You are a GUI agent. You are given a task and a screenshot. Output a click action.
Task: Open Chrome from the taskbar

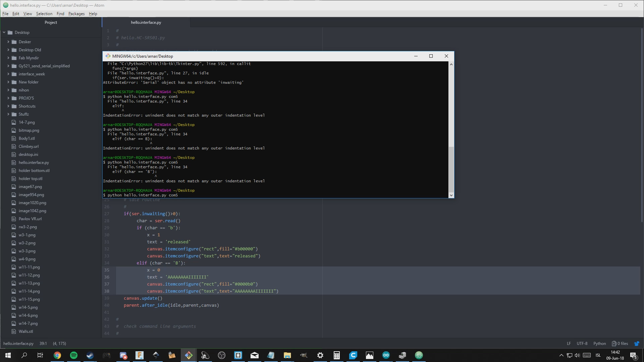pyautogui.click(x=57, y=355)
